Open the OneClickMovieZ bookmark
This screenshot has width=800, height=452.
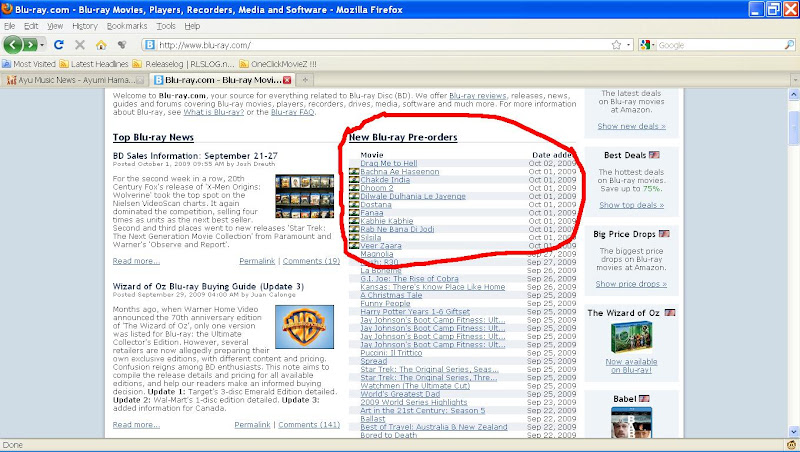[278, 64]
